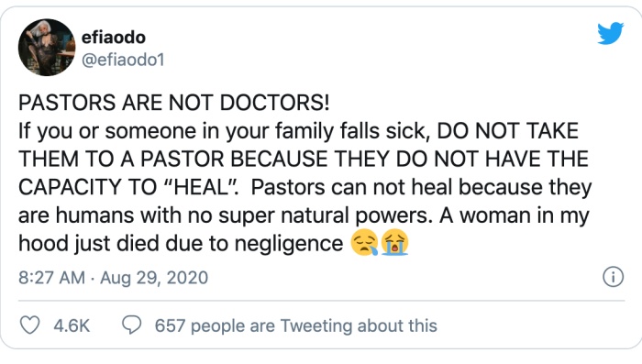Click the sad face with tear emoji

tap(364, 242)
